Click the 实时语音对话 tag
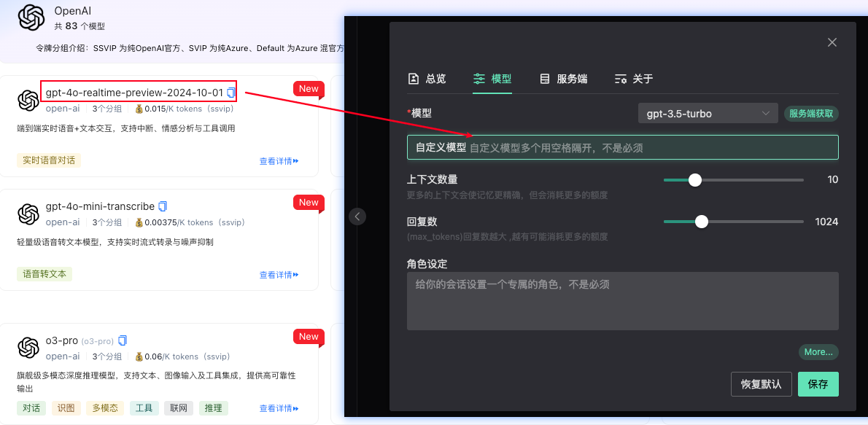This screenshot has height=425, width=868. [49, 160]
